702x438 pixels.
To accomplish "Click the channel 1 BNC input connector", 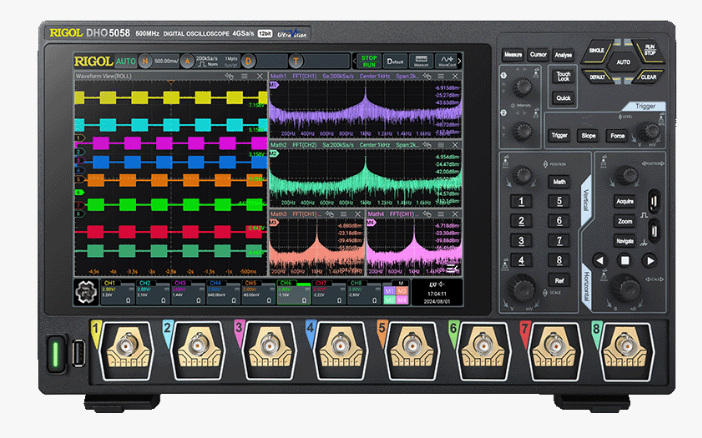I will [128, 345].
